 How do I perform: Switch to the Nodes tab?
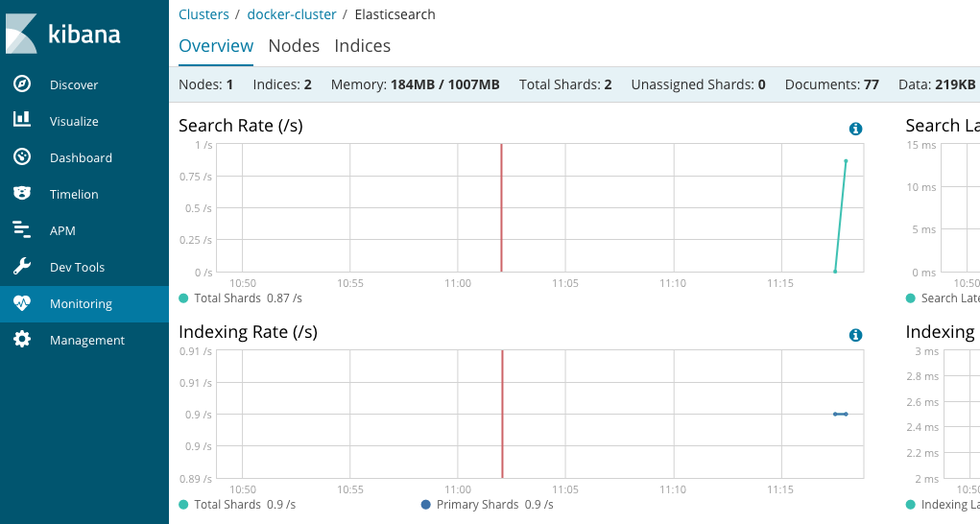point(294,46)
